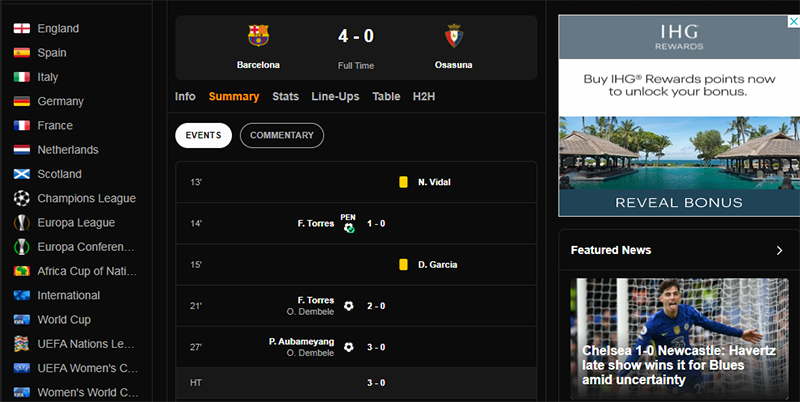Click the Champions League ball icon
Viewport: 800px width, 402px height.
click(x=21, y=198)
